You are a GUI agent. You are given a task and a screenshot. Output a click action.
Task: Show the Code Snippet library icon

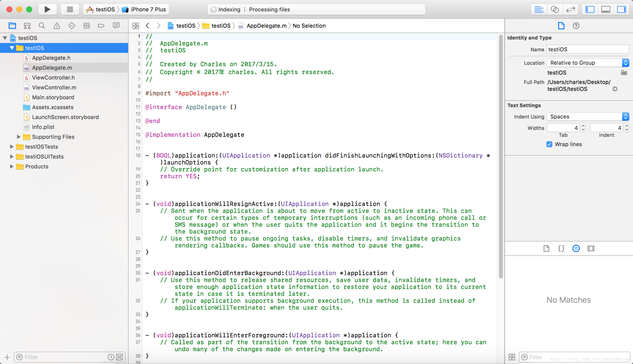coord(561,248)
